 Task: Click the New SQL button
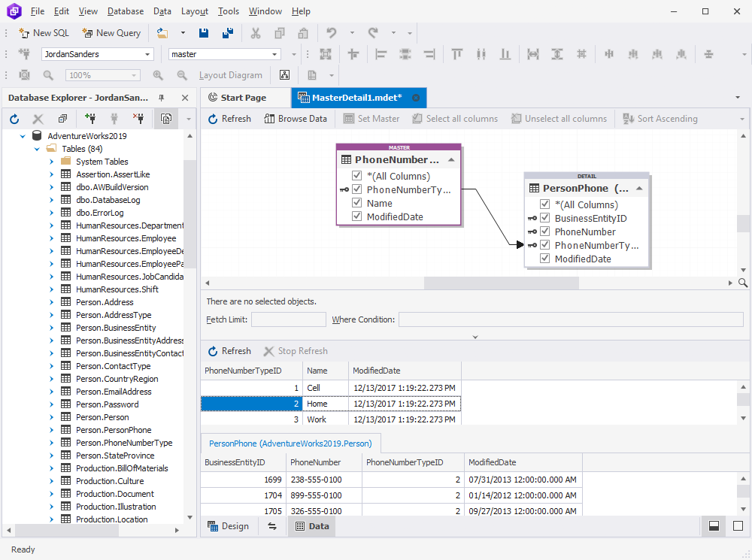(x=44, y=33)
